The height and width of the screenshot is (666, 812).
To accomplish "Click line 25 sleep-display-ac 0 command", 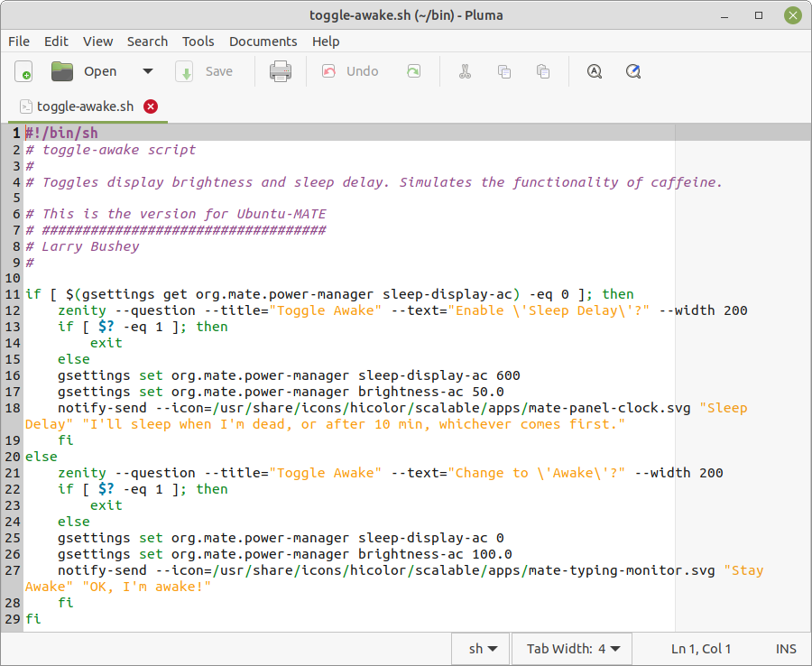I will coord(281,538).
